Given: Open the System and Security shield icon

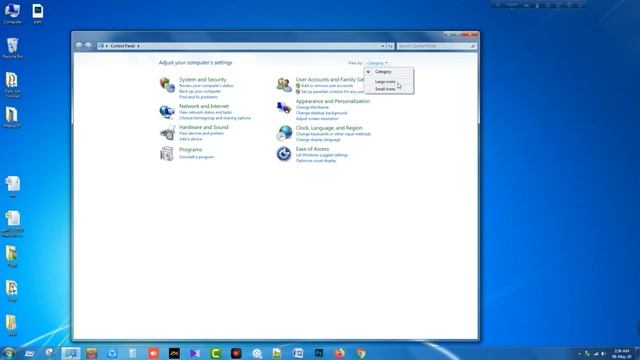Looking at the screenshot, I should 167,84.
